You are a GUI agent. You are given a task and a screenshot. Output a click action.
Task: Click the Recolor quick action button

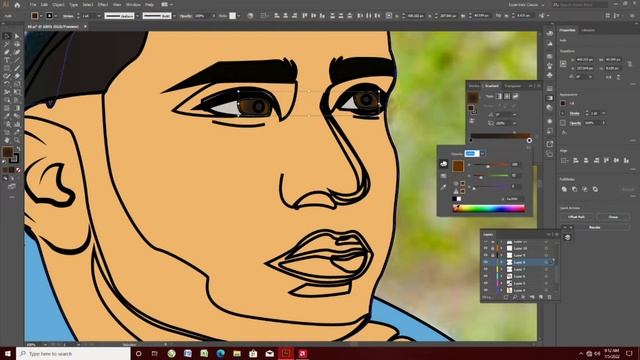click(x=594, y=227)
